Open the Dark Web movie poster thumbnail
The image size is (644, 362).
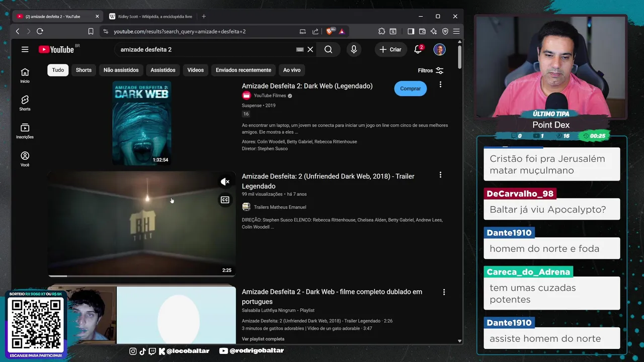pyautogui.click(x=141, y=123)
